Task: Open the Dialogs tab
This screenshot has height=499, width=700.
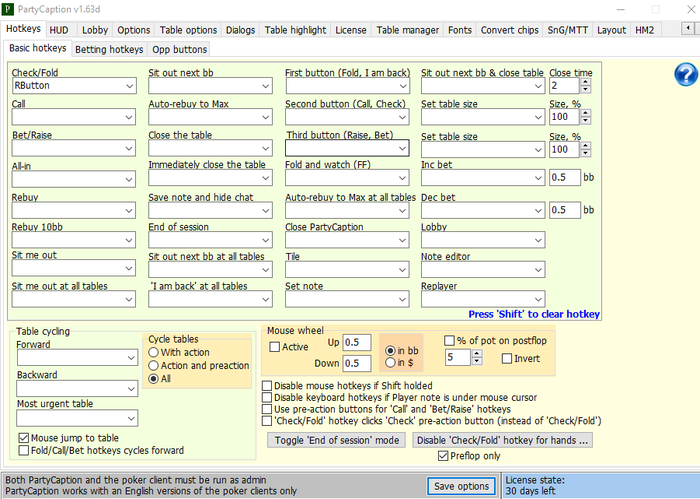Action: coord(240,30)
